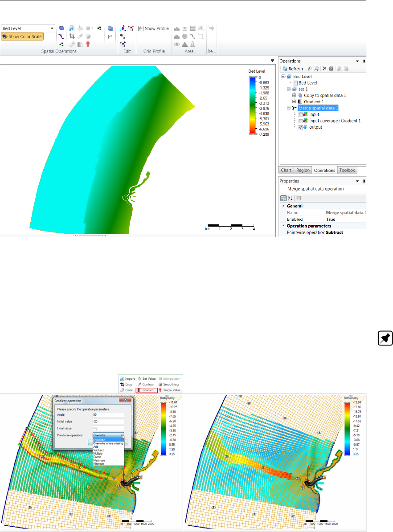Image resolution: width=393 pixels, height=532 pixels.
Task: Pin the Operations panel
Action: coord(364,61)
